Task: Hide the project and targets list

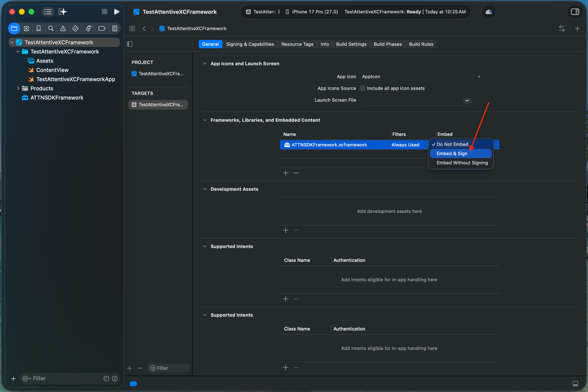Action: coord(130,44)
